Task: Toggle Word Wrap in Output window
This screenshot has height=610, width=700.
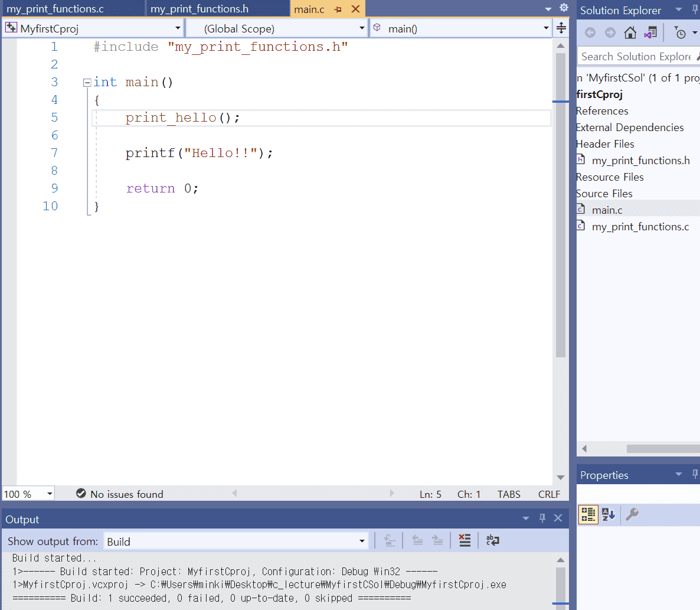Action: (x=492, y=540)
